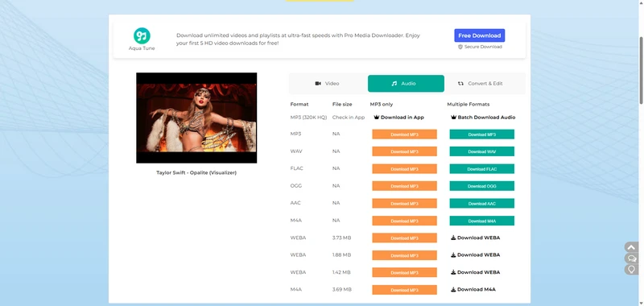Click Download WEBA link for 1.42 MB
Viewport: 644px width, 306px height.
(x=475, y=272)
